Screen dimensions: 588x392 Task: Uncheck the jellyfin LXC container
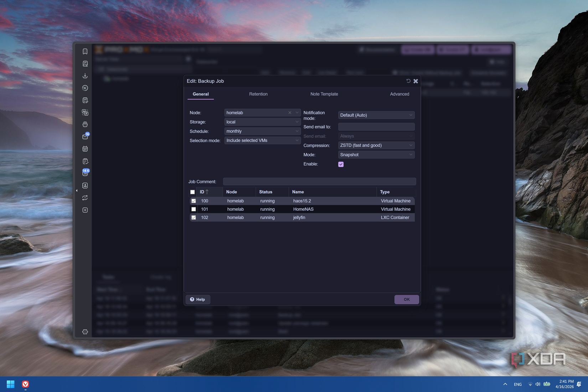pyautogui.click(x=194, y=217)
